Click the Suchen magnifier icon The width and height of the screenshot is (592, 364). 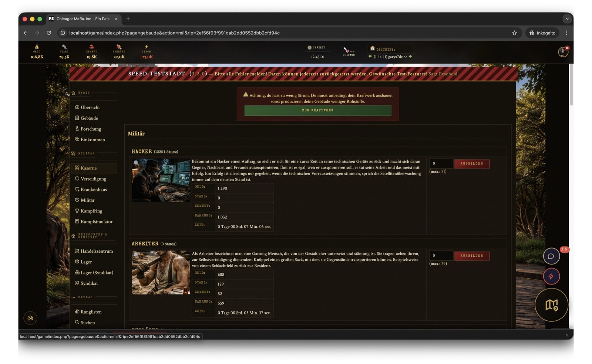77,322
